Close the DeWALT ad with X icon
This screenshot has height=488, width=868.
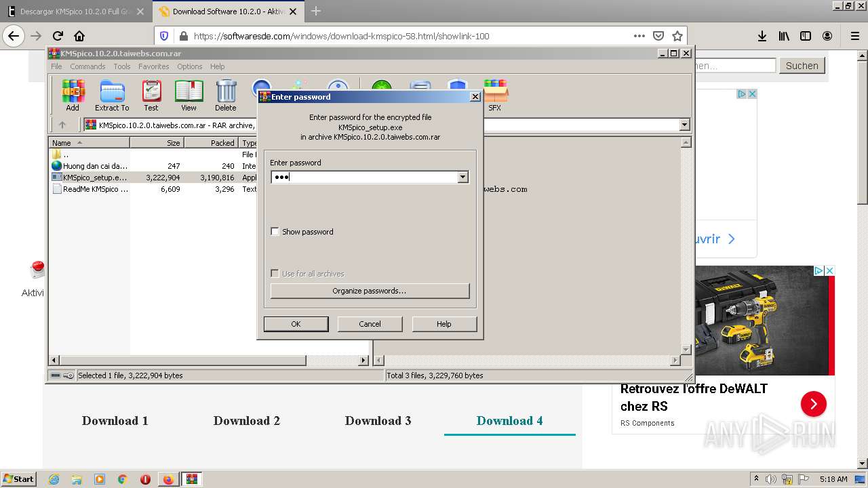point(829,270)
